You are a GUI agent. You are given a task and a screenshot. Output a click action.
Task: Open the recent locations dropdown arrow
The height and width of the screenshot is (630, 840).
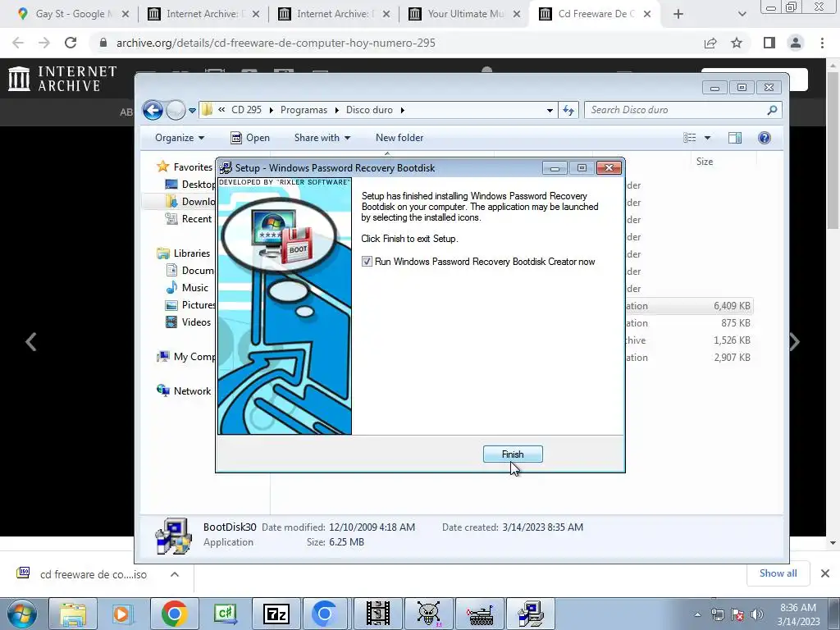tap(192, 111)
